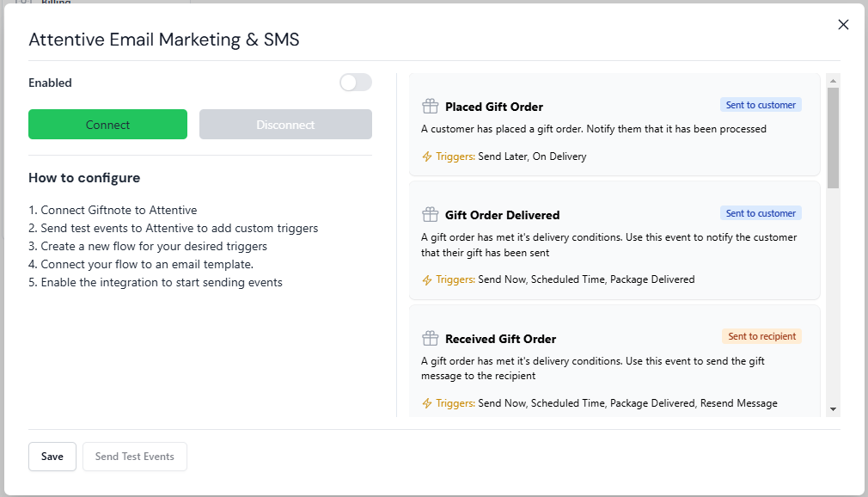This screenshot has height=497, width=868.
Task: Click the event list scrollbar thumb
Action: 833,138
